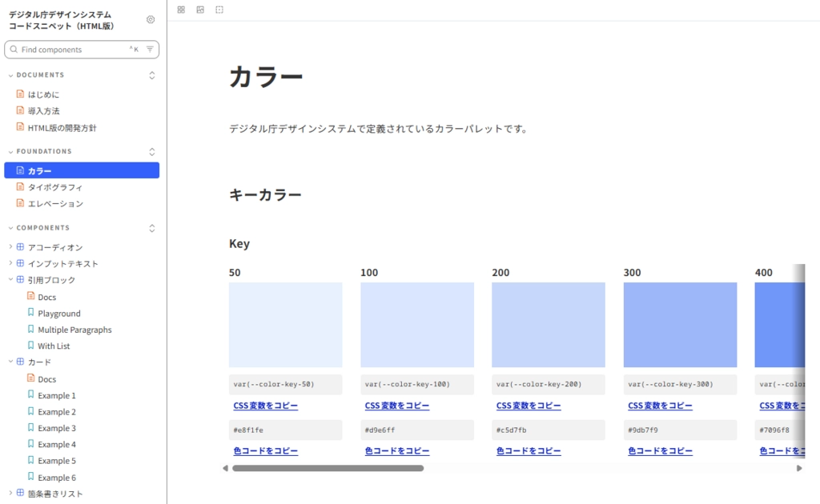This screenshot has width=820, height=504.
Task: Click the Key 400 color swatch
Action: (x=780, y=325)
